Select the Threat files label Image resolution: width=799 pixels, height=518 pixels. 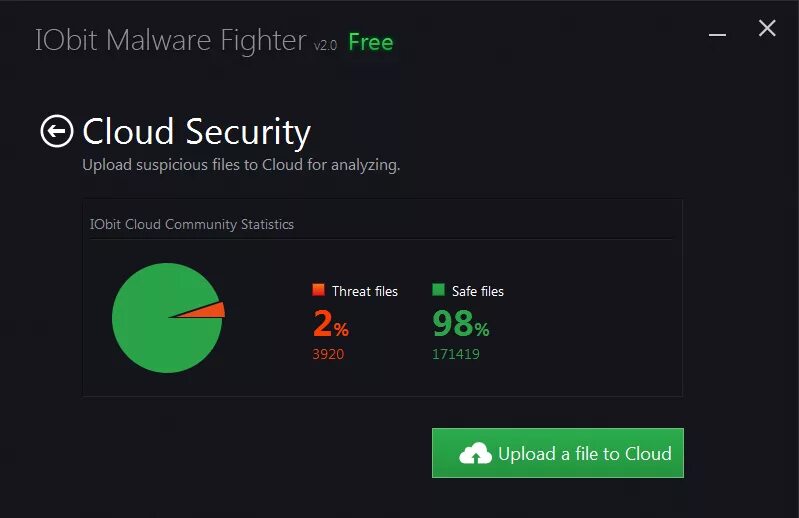point(364,291)
